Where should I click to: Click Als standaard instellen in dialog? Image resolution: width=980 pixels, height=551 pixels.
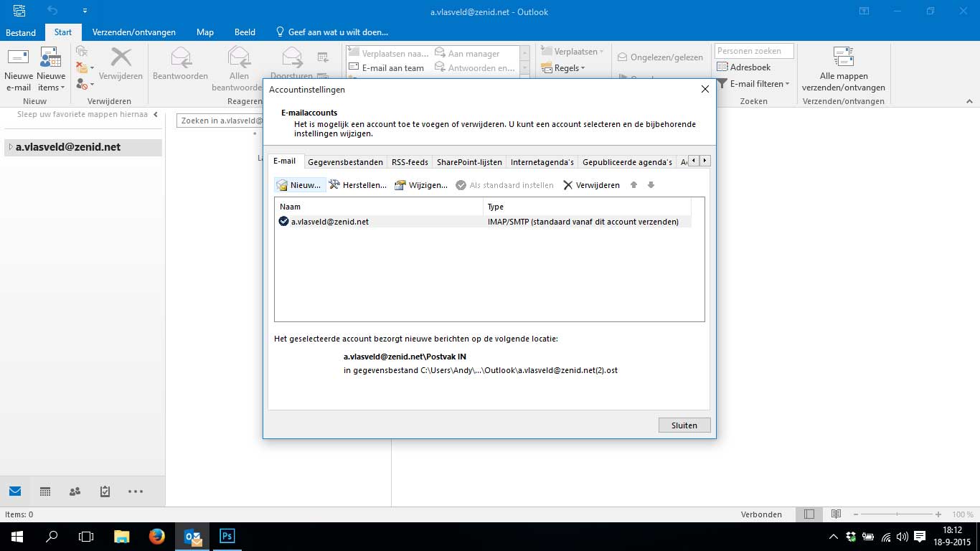tap(505, 185)
